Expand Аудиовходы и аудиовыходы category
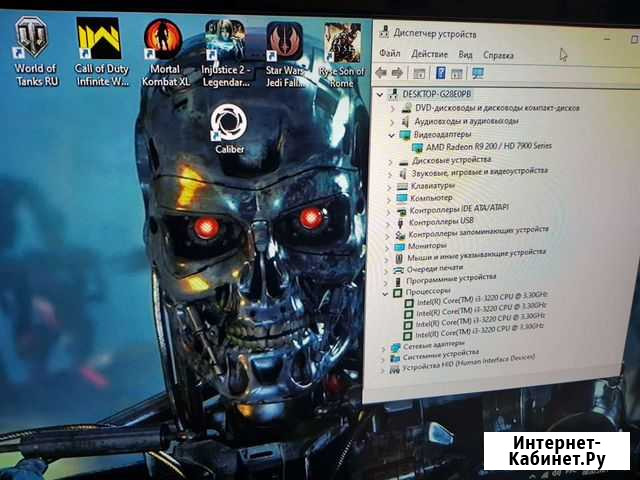The width and height of the screenshot is (640, 480). pyautogui.click(x=392, y=122)
